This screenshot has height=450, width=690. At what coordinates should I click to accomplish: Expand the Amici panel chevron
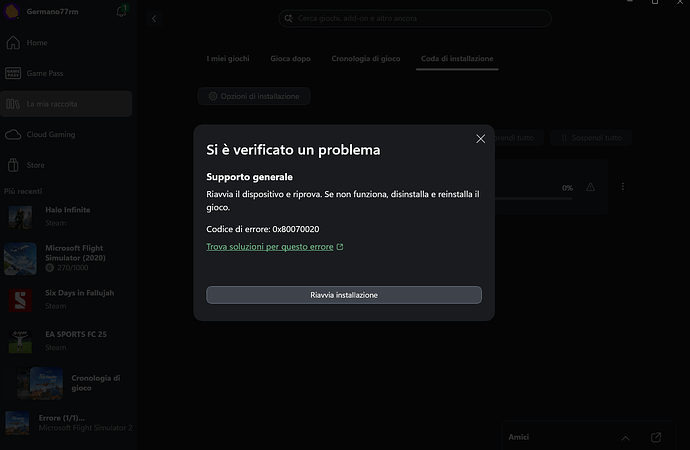pyautogui.click(x=625, y=437)
